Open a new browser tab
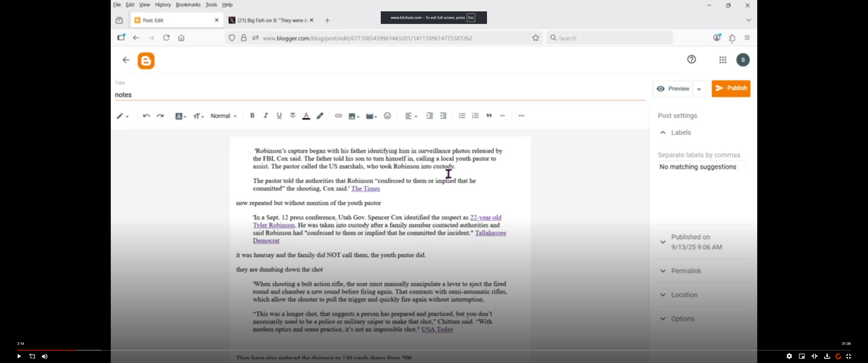Viewport: 868px width, 363px height. coord(327,20)
